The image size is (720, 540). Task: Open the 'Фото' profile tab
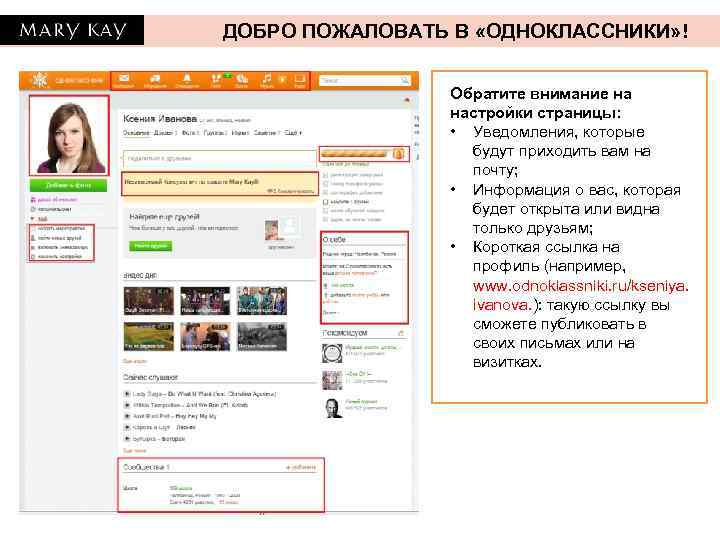(x=189, y=133)
